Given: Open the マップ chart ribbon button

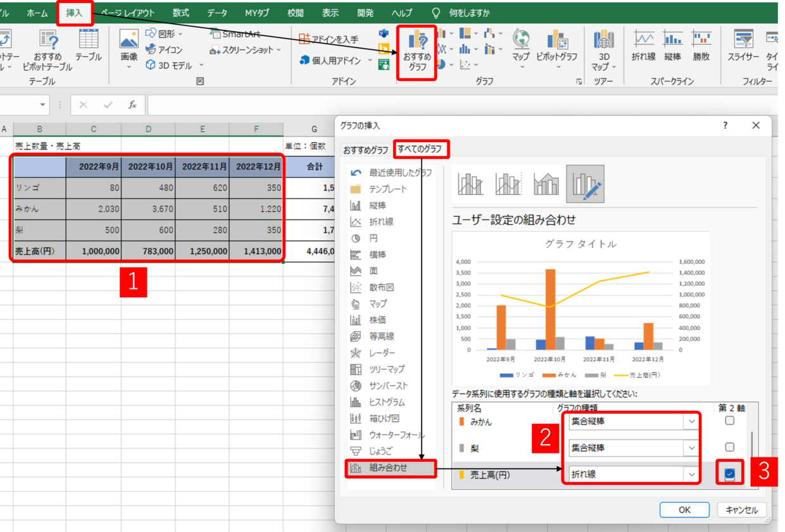Looking at the screenshot, I should (521, 49).
